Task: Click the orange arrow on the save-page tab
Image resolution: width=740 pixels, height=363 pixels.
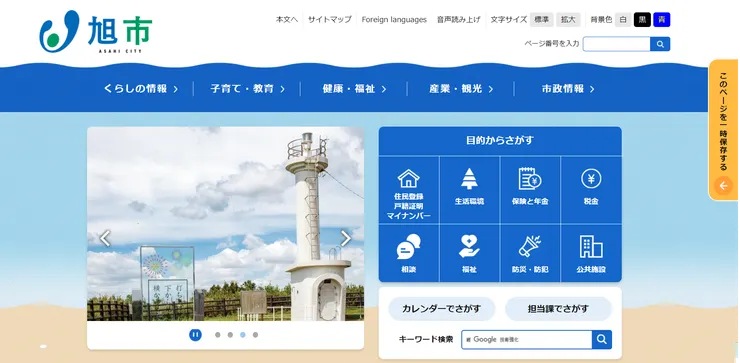Action: tap(723, 186)
